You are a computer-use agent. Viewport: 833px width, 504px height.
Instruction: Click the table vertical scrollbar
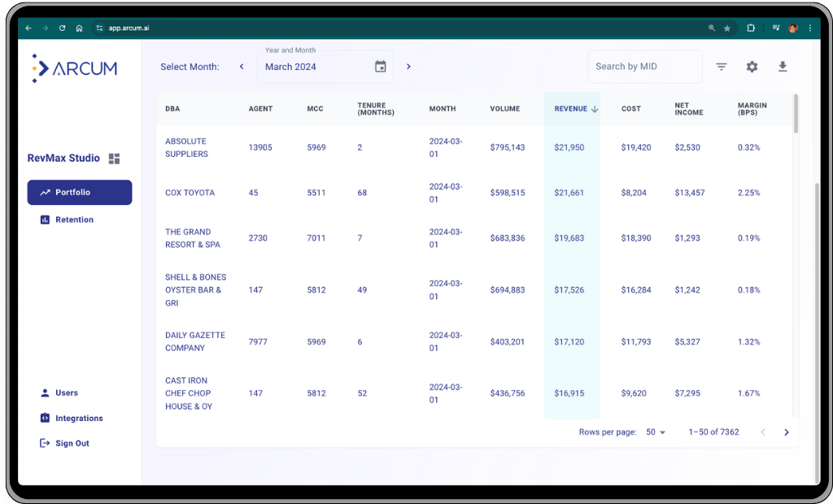[796, 114]
